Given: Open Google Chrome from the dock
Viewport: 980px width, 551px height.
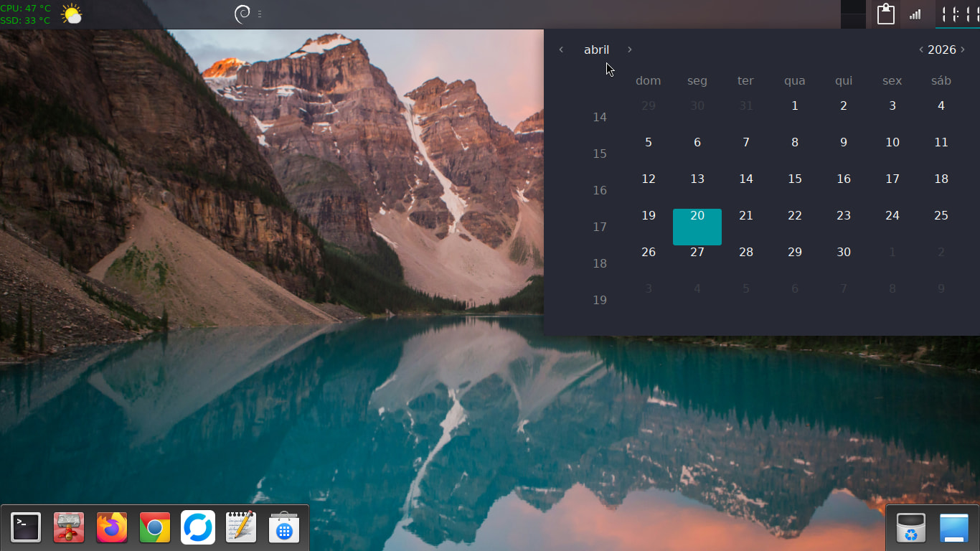Looking at the screenshot, I should coord(155,528).
